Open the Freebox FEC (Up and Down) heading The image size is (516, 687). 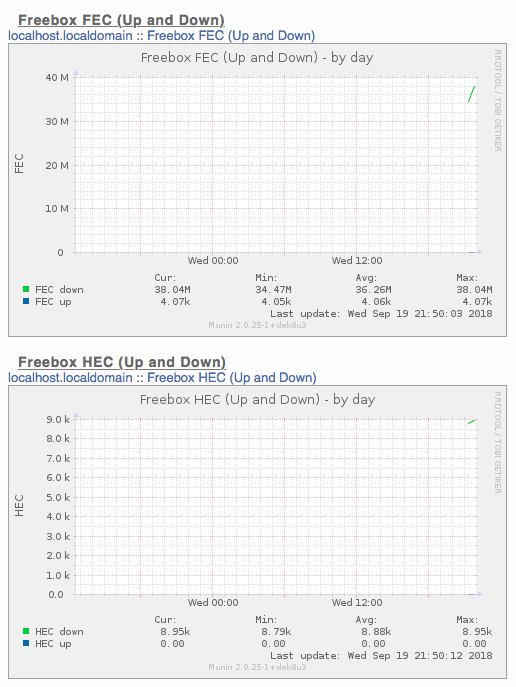[121, 20]
